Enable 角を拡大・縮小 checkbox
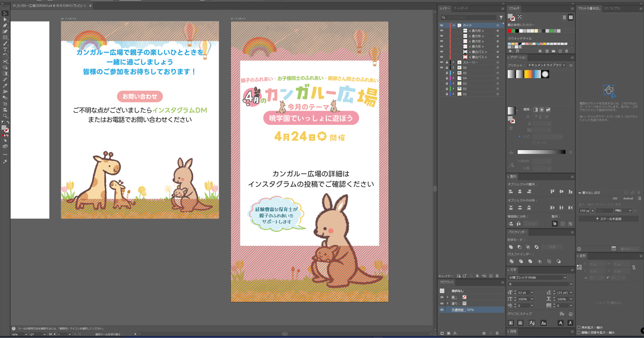This screenshot has width=644, height=338. click(x=579, y=327)
